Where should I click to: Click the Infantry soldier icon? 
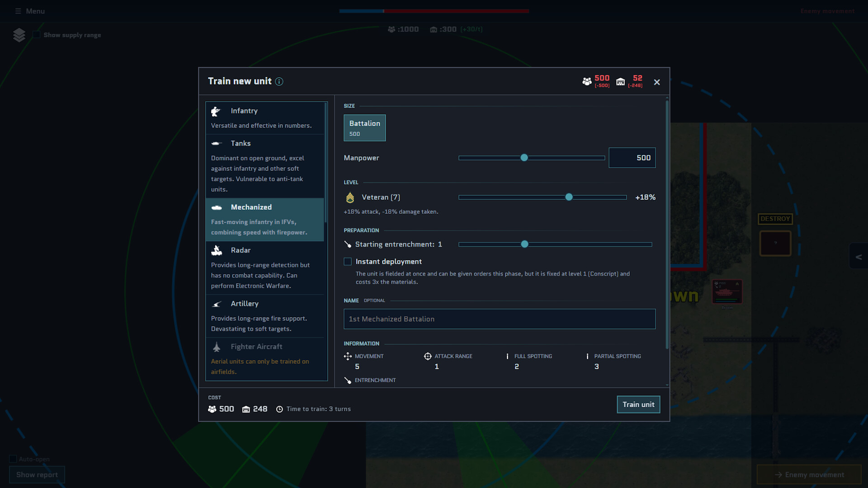216,111
